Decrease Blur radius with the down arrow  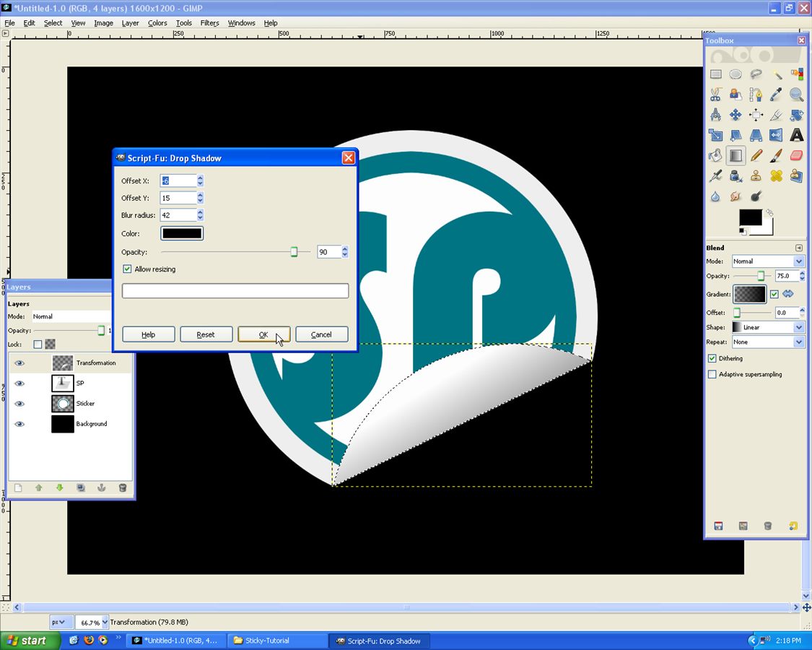(201, 218)
